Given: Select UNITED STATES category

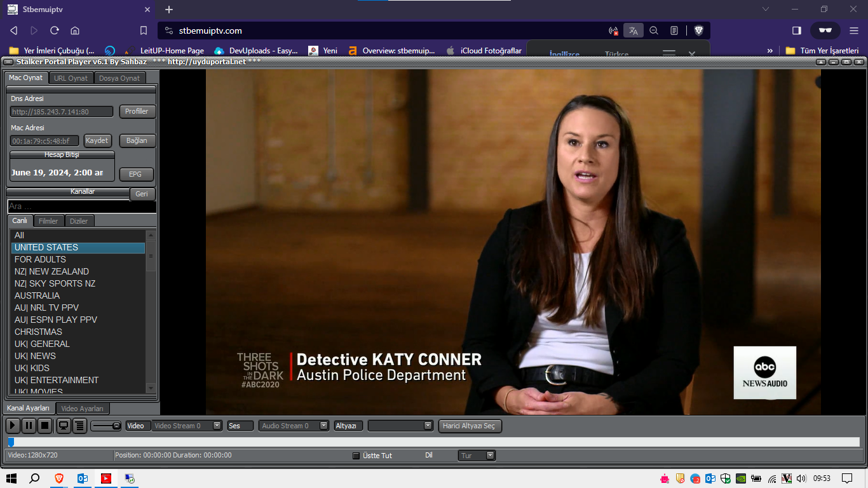Looking at the screenshot, I should coord(78,247).
